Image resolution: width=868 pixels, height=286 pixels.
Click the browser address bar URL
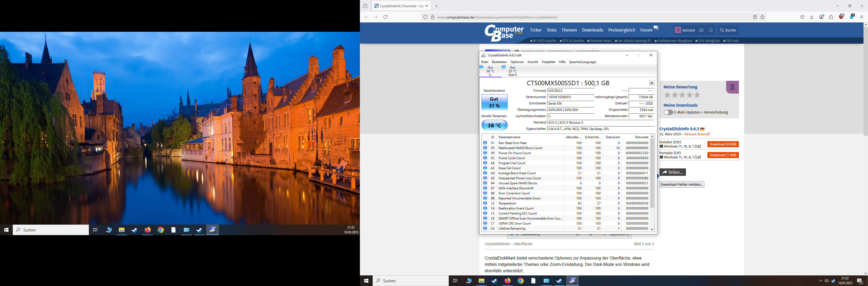point(497,17)
